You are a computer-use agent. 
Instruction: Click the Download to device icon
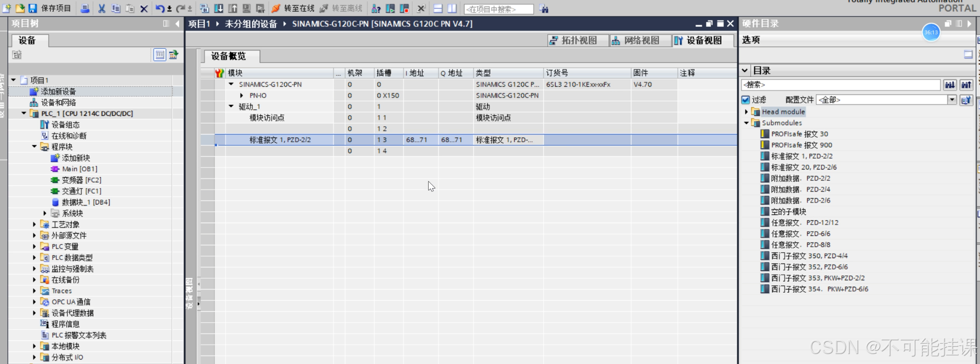(218, 9)
